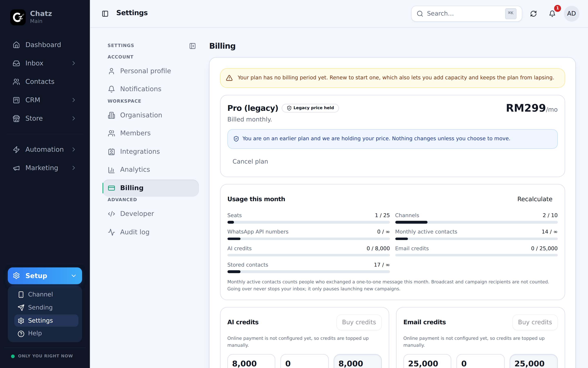Open the Dashboard page
The width and height of the screenshot is (588, 368).
pos(45,45)
